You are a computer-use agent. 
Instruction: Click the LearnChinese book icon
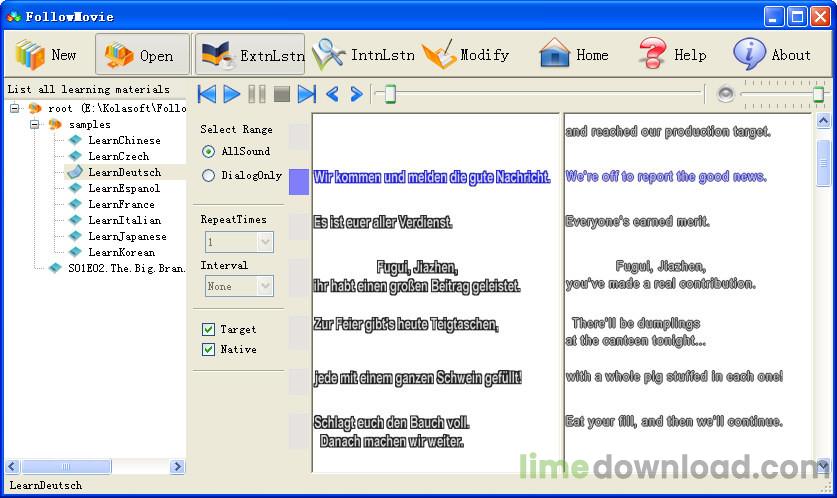click(x=75, y=140)
